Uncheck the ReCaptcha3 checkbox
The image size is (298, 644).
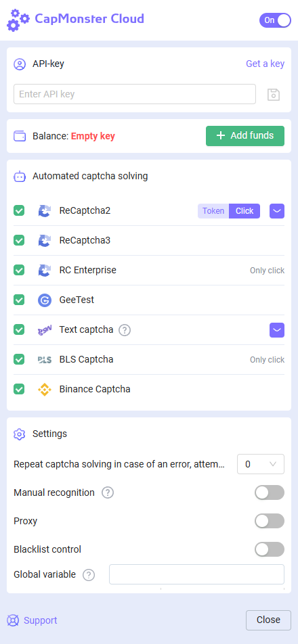pos(19,240)
